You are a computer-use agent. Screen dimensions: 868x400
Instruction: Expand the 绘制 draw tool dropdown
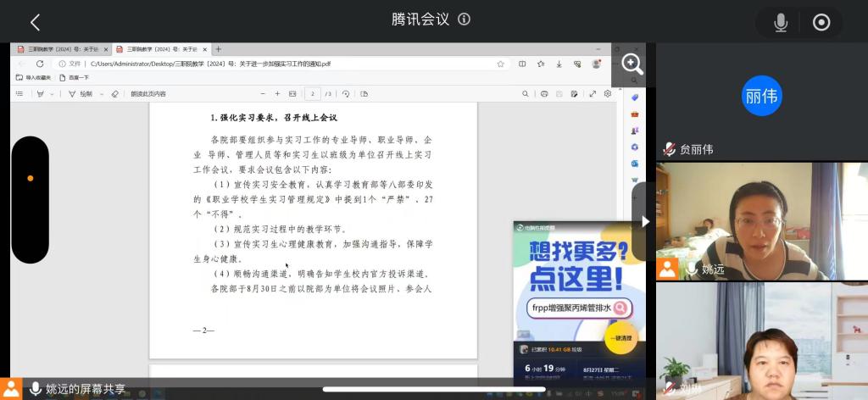101,93
